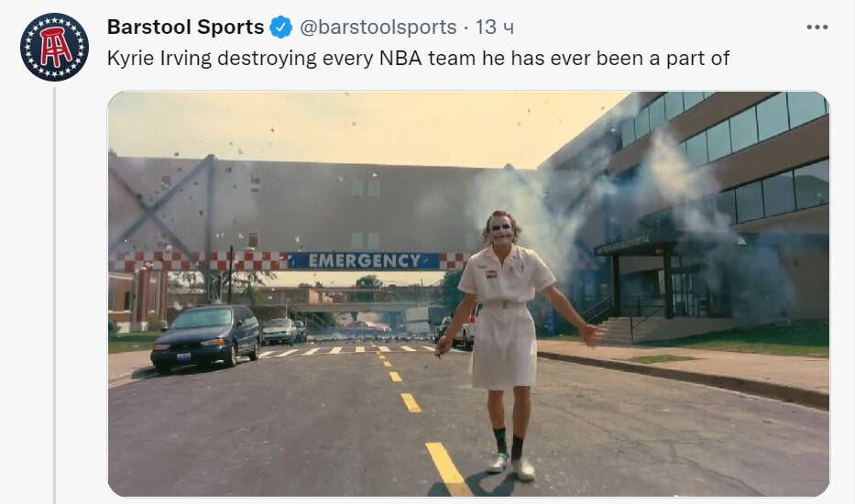The image size is (855, 504).
Task: Click the red stool logo inside the avatar
Action: point(55,47)
